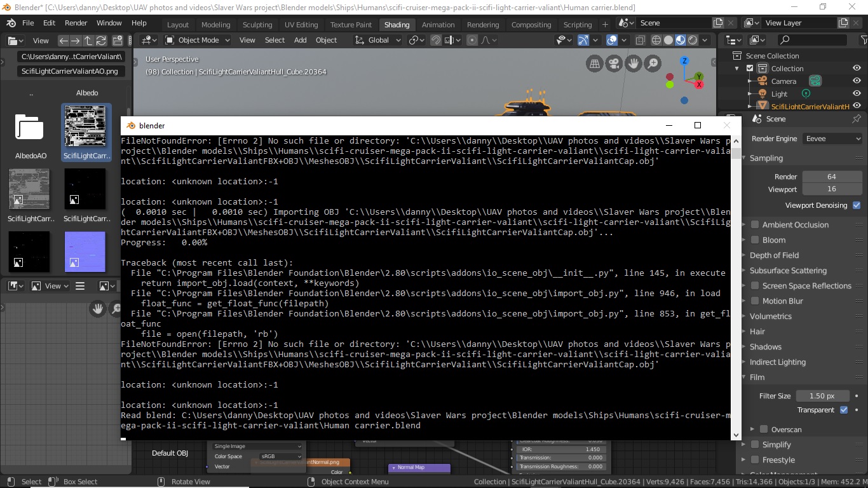The image size is (868, 488).
Task: Adjust the Viewport samples field 16
Action: 831,189
